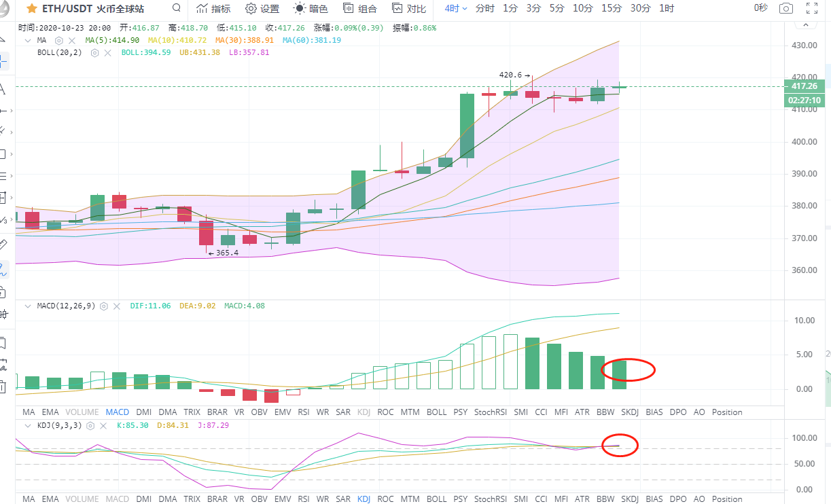Select the 15分 timeframe
Image resolution: width=831 pixels, height=504 pixels.
coord(611,9)
